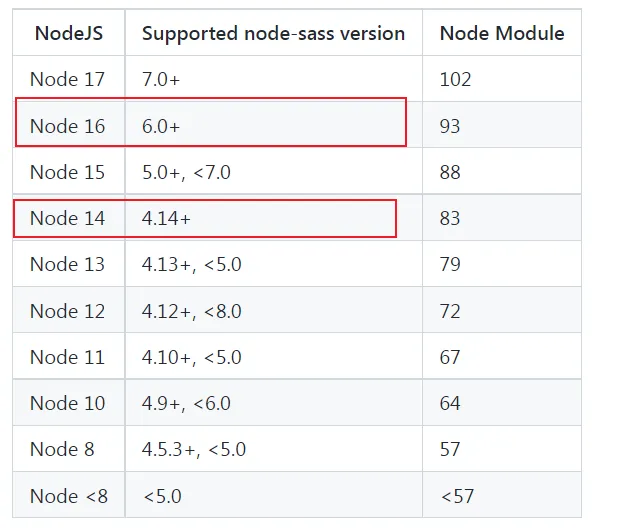Click module number 102 cell
This screenshot has width=632, height=532.
coord(455,79)
